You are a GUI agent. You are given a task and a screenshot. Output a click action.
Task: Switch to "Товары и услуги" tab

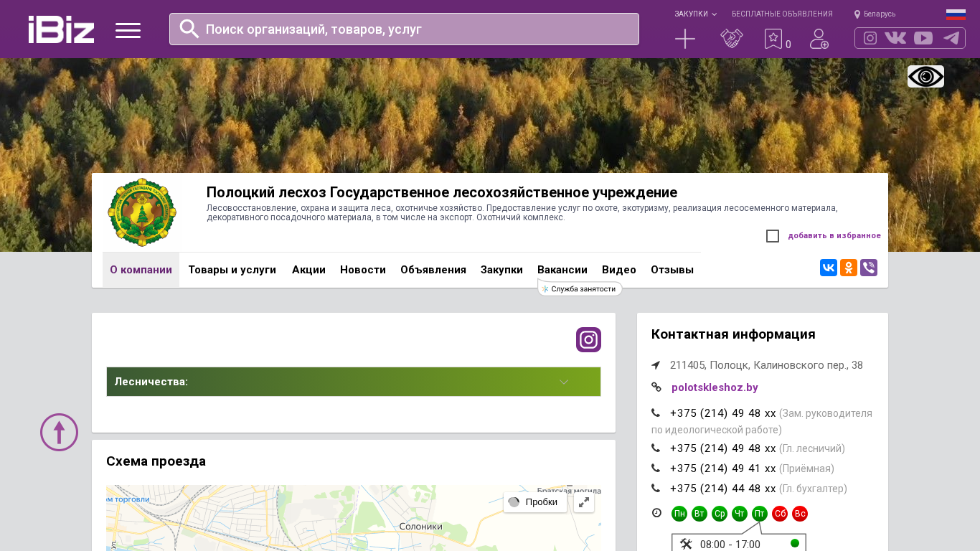pyautogui.click(x=232, y=270)
